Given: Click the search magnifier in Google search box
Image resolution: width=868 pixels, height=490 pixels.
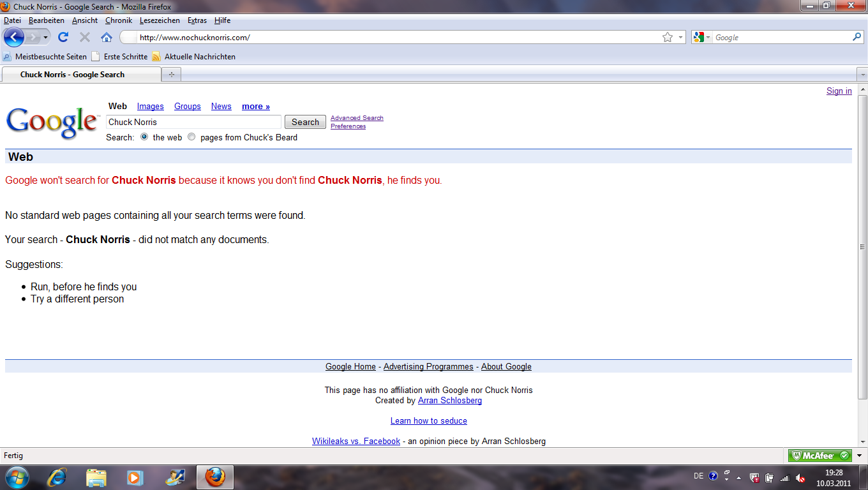Looking at the screenshot, I should (x=857, y=37).
